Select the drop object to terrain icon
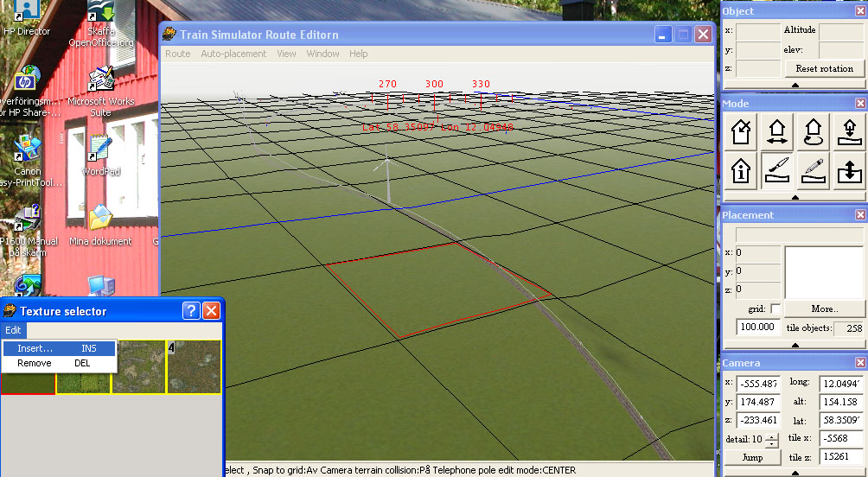The height and width of the screenshot is (477, 868). [x=849, y=131]
